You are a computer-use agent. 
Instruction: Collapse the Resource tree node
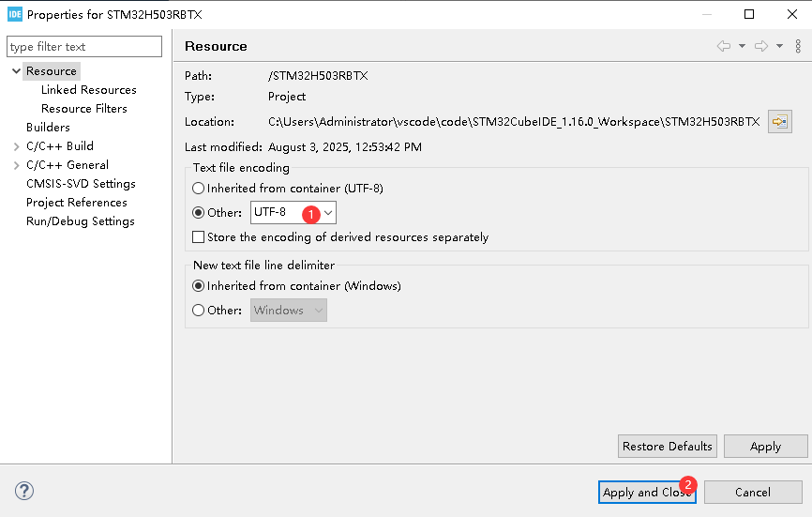point(17,71)
